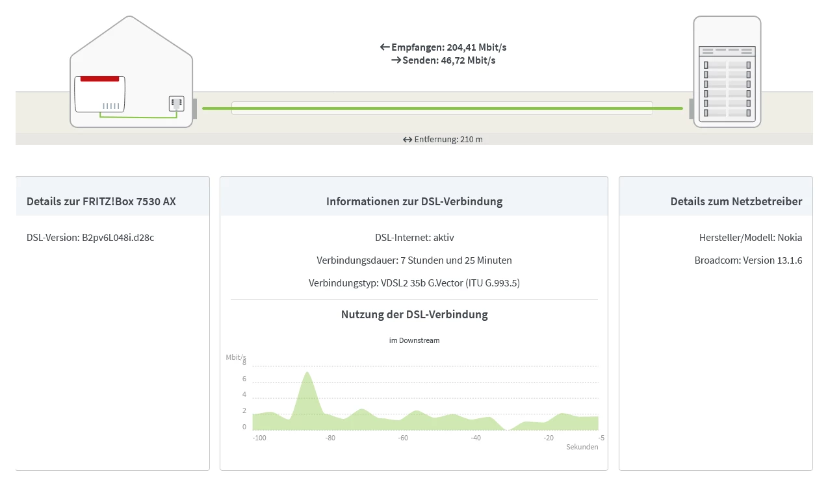Click the house outline illustration

point(131,71)
